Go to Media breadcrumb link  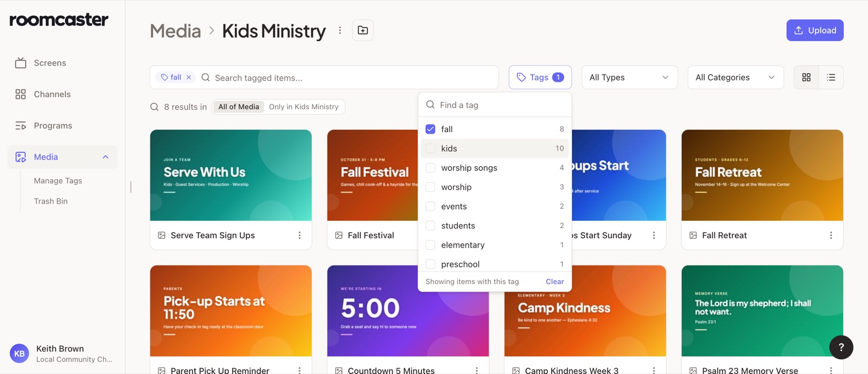click(175, 31)
